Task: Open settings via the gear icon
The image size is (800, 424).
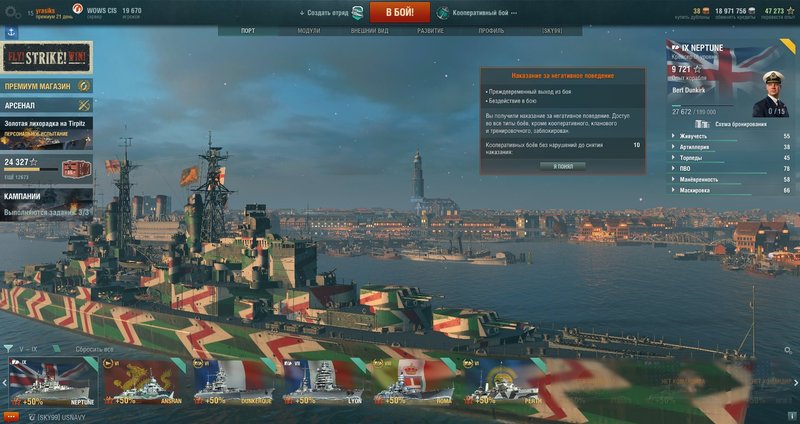Action: (12, 12)
